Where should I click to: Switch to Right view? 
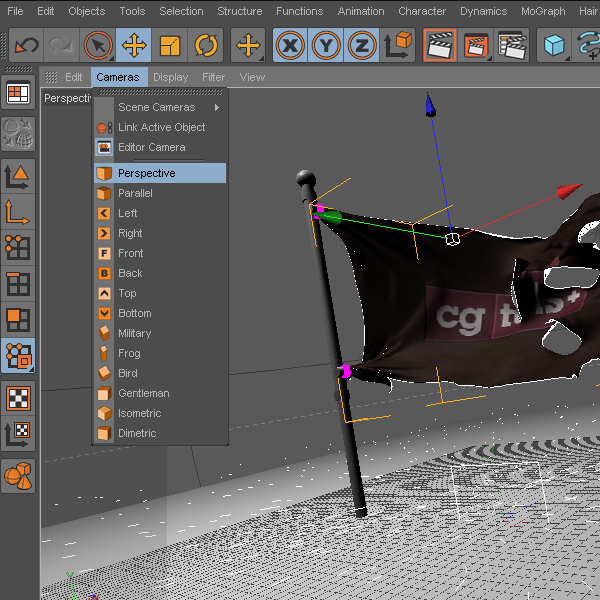[x=160, y=233]
